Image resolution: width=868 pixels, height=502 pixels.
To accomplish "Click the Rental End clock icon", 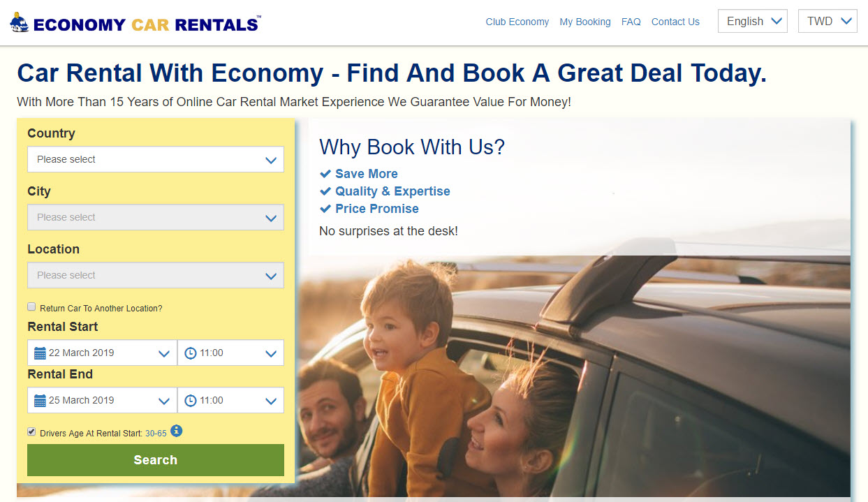I will pyautogui.click(x=191, y=401).
